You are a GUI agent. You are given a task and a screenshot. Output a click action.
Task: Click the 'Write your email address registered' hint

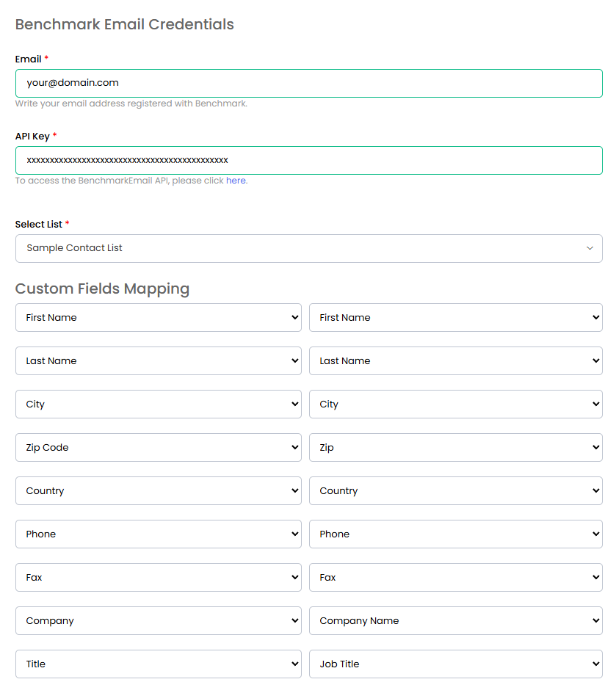click(x=131, y=104)
